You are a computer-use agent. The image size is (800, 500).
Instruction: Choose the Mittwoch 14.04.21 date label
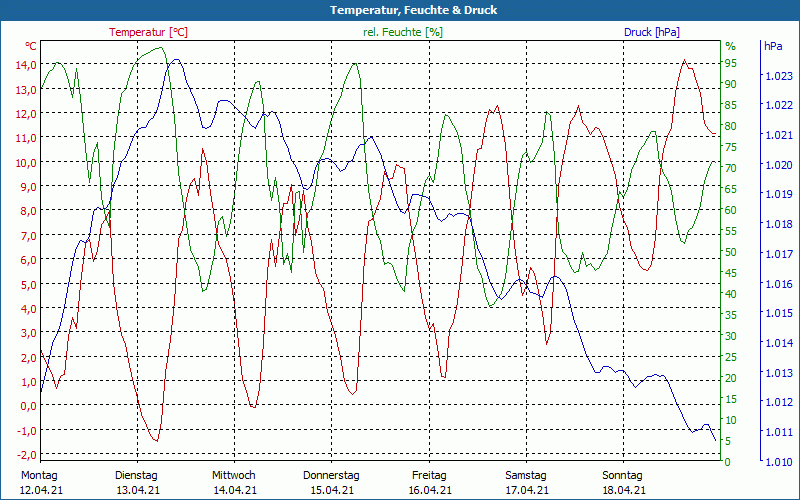(234, 482)
